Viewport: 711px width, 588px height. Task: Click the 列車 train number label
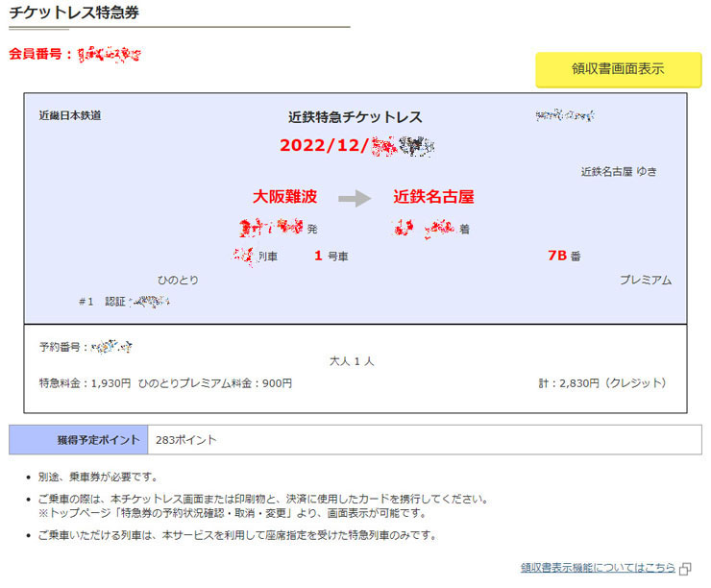tap(267, 257)
